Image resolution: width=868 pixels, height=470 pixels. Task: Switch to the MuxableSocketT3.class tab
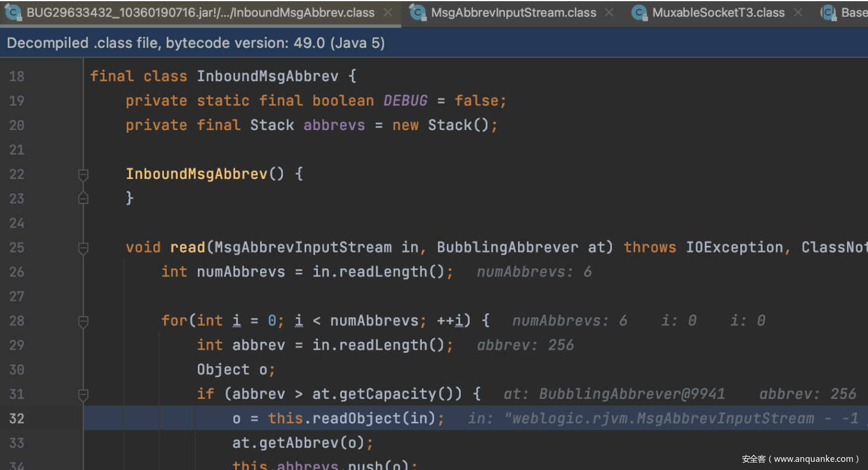[x=718, y=13]
